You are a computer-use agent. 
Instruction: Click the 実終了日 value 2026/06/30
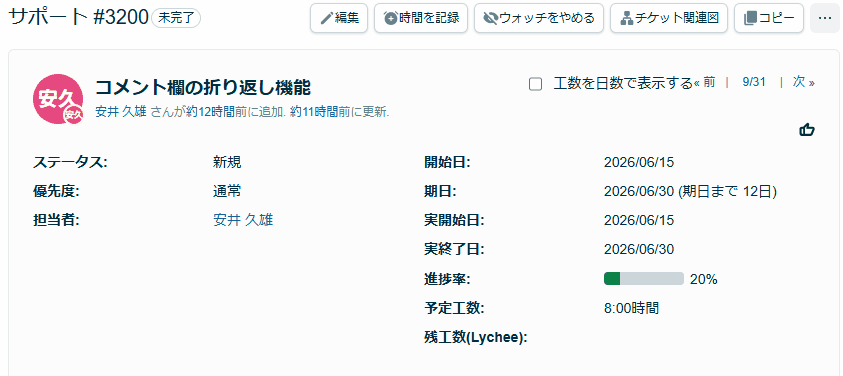click(x=639, y=250)
